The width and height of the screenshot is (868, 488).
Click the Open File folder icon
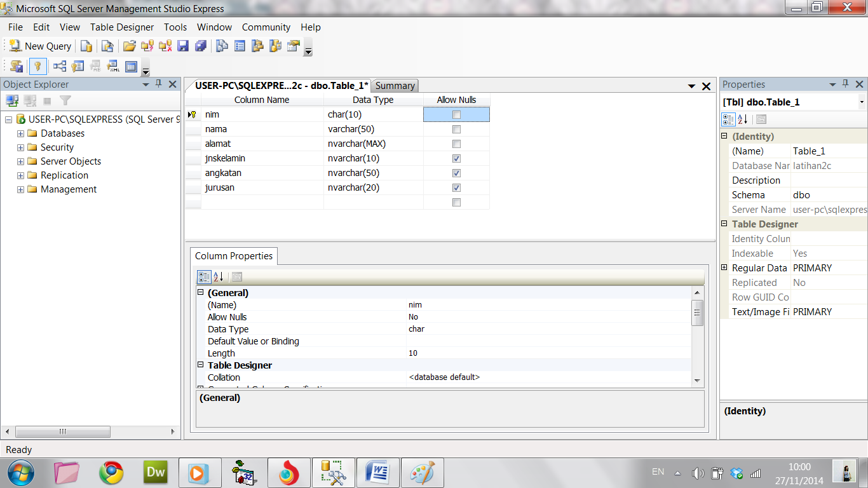130,46
